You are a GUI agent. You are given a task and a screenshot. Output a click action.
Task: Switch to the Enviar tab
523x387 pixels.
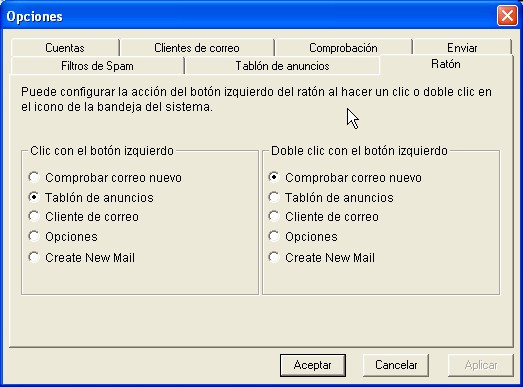click(x=462, y=48)
